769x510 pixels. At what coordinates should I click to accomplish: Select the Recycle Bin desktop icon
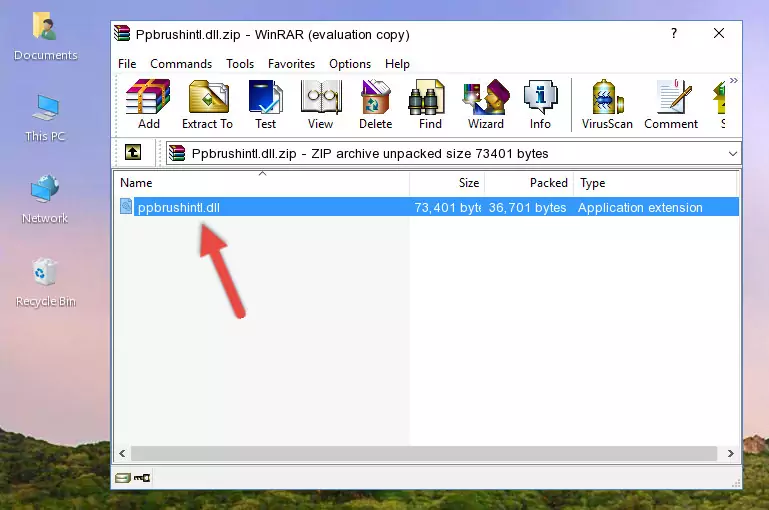(x=45, y=283)
